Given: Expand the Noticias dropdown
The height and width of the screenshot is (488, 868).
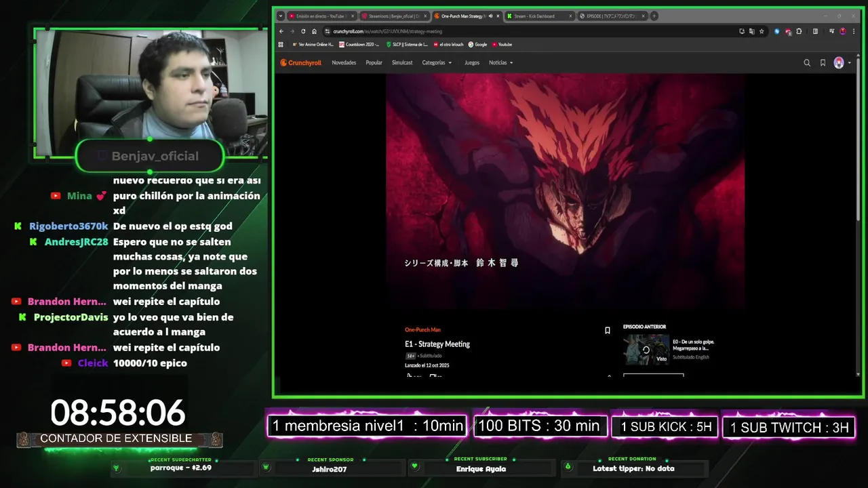Looking at the screenshot, I should click(501, 63).
